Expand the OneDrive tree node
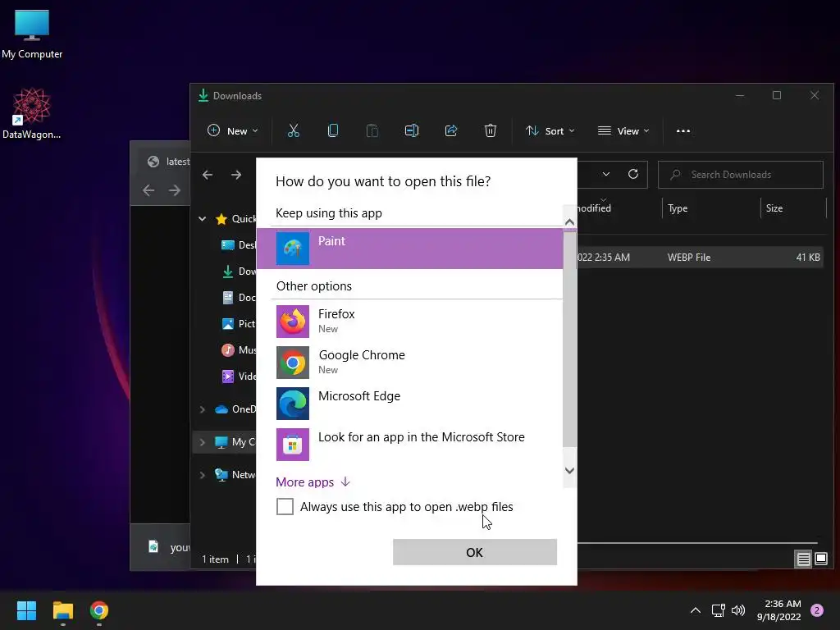Viewport: 840px width, 630px height. (203, 409)
